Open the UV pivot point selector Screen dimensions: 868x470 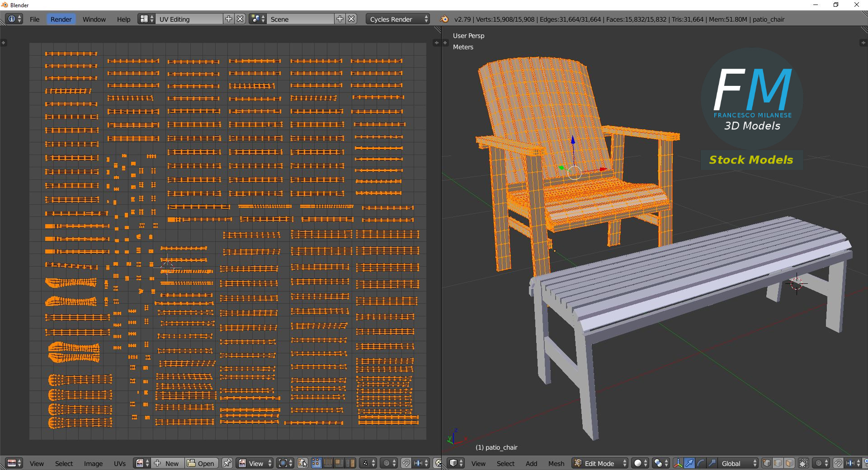[x=285, y=463]
